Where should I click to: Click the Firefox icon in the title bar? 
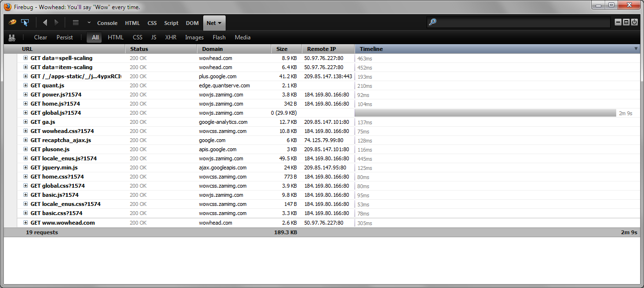click(8, 7)
